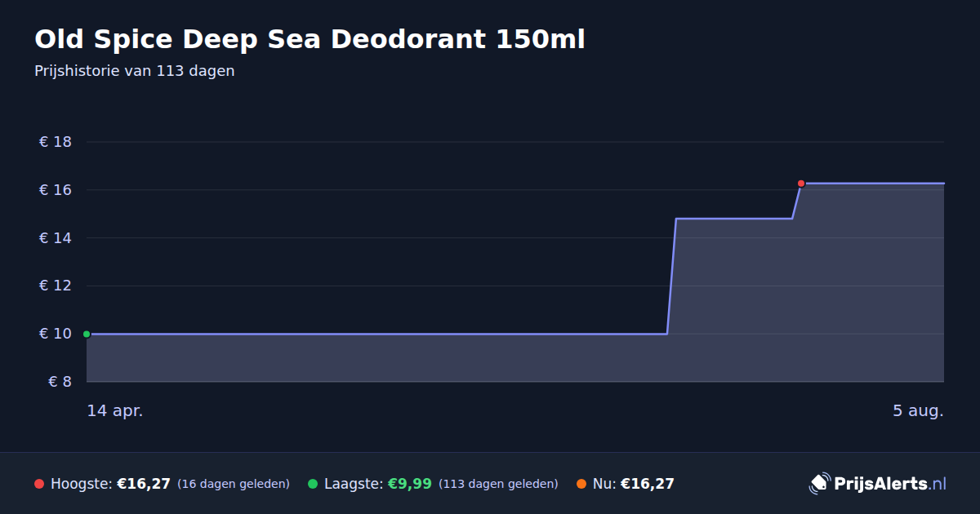Click the orange dot beside Nu
The image size is (980, 514).
coord(581,484)
